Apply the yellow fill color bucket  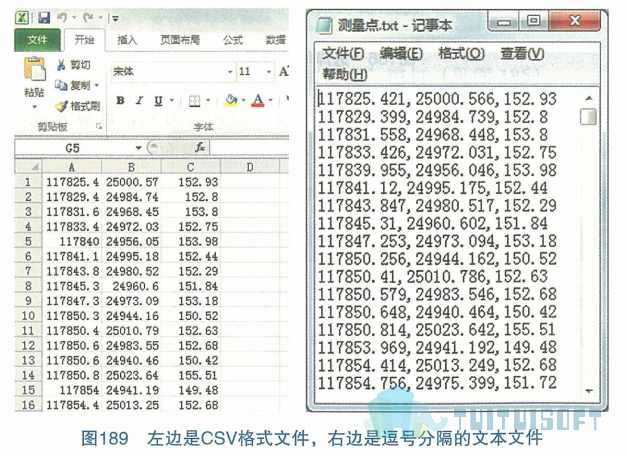231,100
